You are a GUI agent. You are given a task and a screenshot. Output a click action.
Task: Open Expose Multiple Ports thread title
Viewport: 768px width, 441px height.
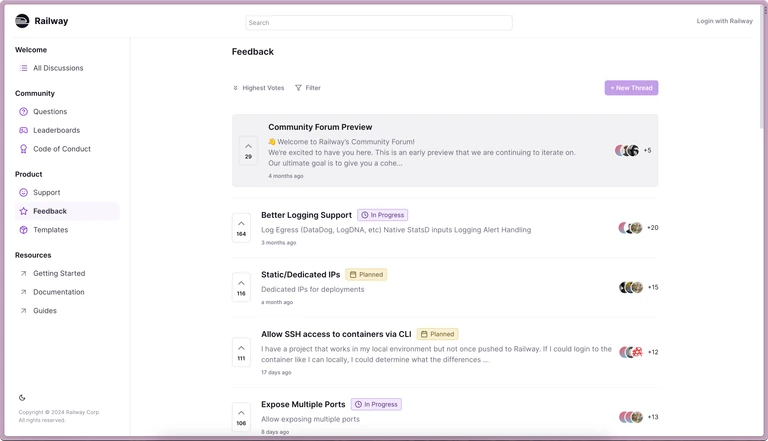[303, 405]
